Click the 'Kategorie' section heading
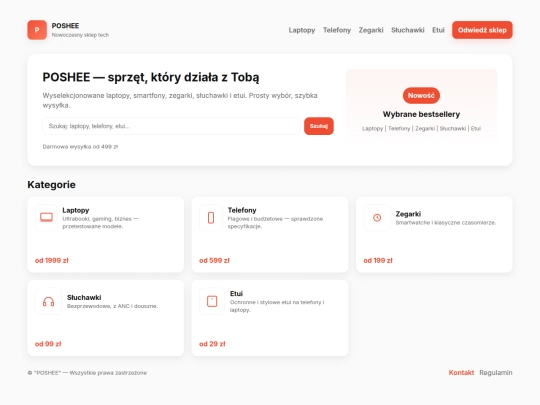540x405 pixels. pyautogui.click(x=51, y=185)
